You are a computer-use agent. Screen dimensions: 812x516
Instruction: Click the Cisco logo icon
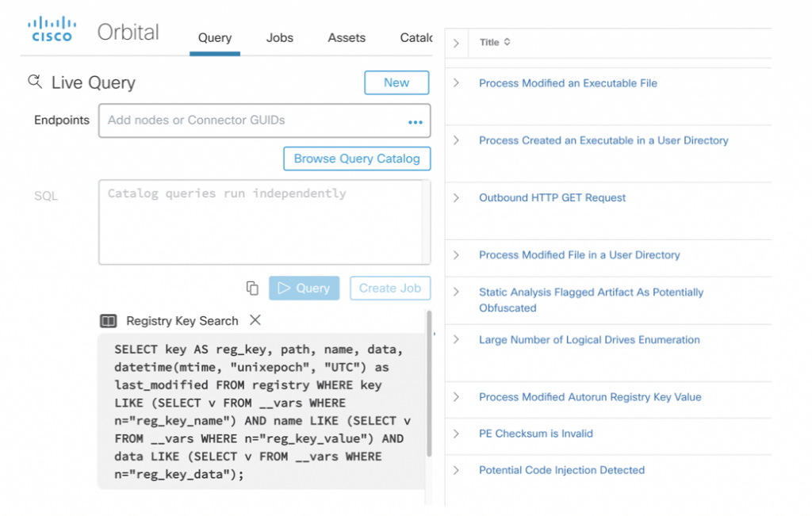click(52, 29)
